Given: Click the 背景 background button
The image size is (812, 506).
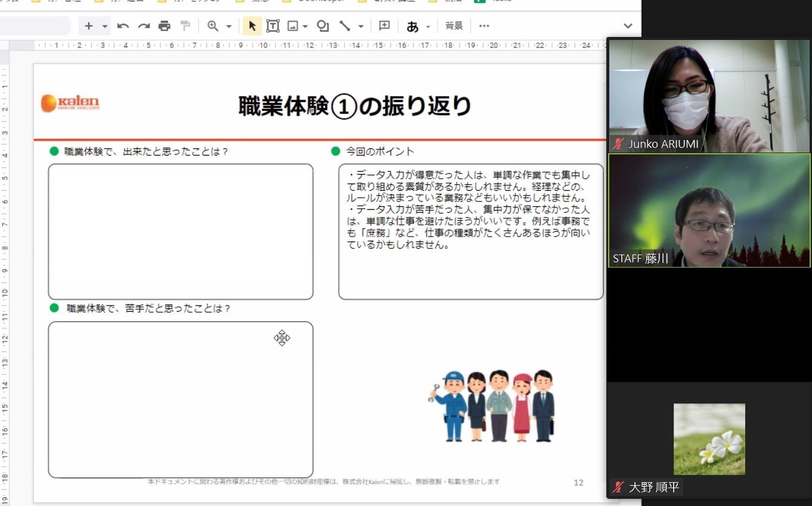Looking at the screenshot, I should [x=454, y=26].
